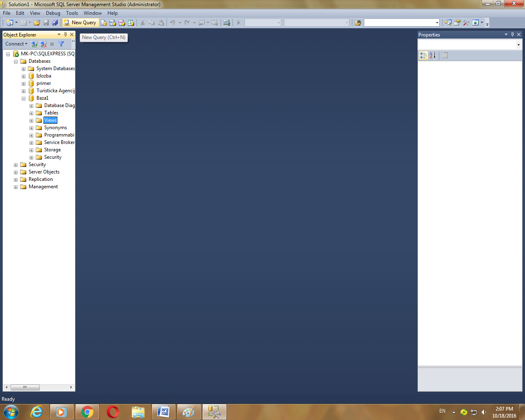525x420 pixels.
Task: Toggle auto-hide pin on Properties panel
Action: 512,34
